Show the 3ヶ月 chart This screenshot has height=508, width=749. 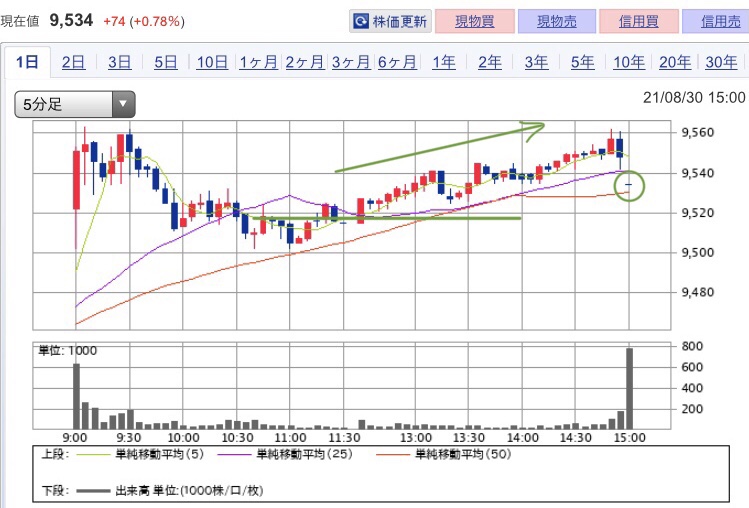[351, 62]
